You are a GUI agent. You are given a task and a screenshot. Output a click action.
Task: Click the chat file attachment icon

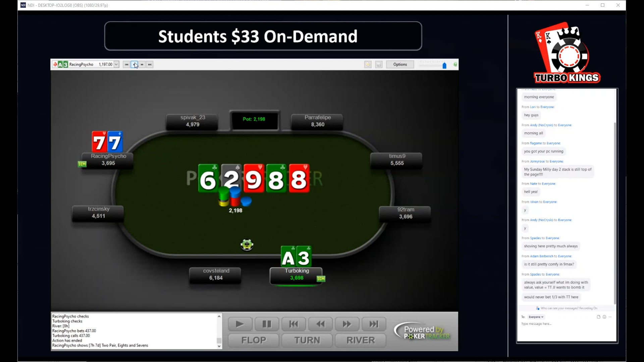(598, 317)
